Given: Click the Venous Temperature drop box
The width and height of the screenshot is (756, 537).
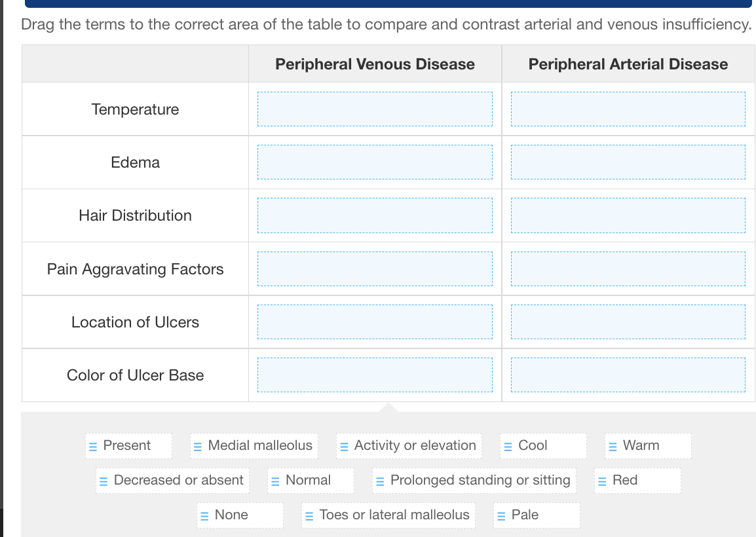Looking at the screenshot, I should (375, 109).
